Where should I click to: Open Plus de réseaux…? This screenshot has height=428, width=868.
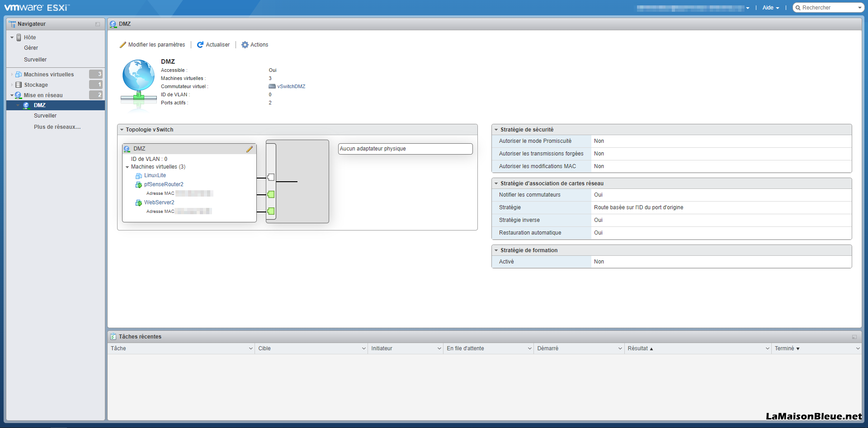tap(57, 127)
